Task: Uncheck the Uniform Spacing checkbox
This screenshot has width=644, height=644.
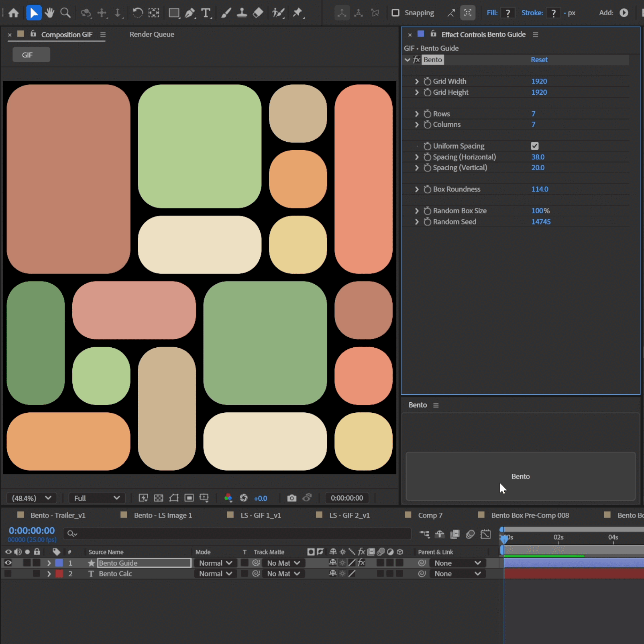Action: point(535,146)
